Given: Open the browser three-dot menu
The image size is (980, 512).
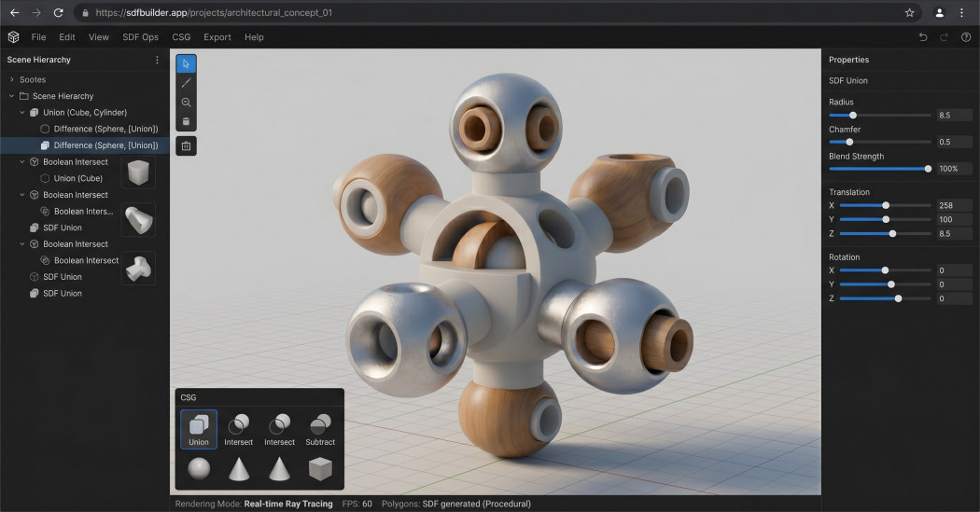Looking at the screenshot, I should pyautogui.click(x=962, y=12).
